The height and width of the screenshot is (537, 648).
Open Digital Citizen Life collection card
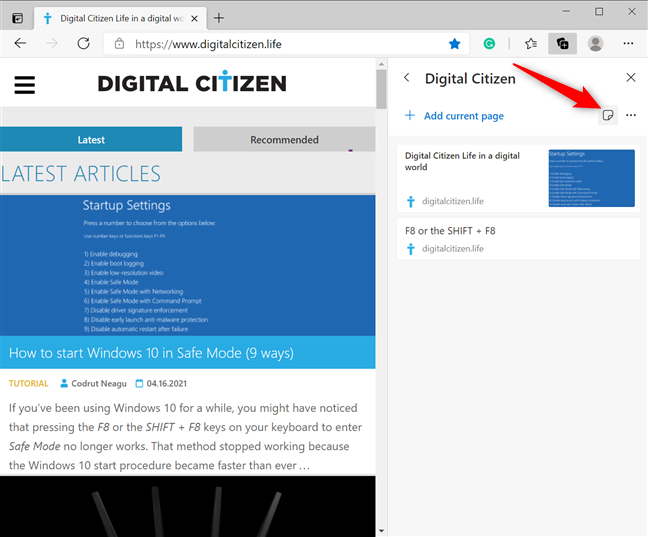[518, 179]
